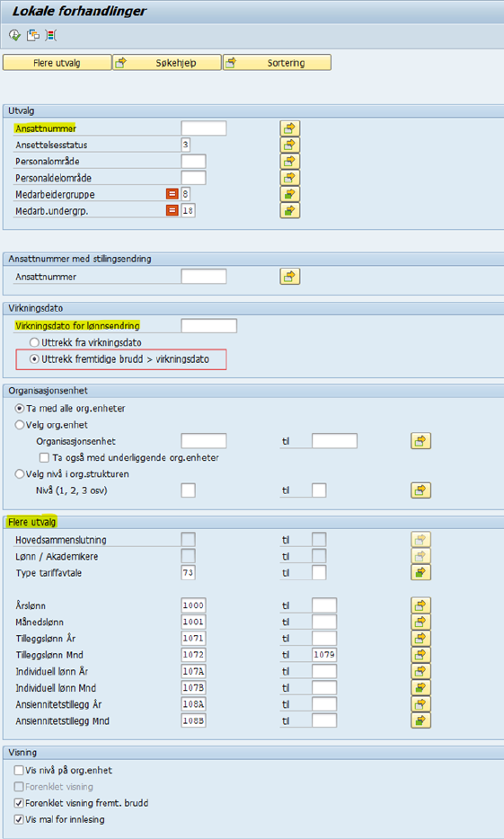The image size is (504, 839).
Task: Open multiple selection for Nivå (1, 2, 3 osv)
Action: pyautogui.click(x=420, y=490)
